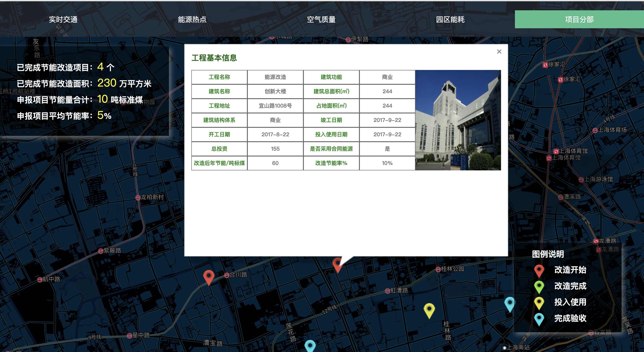Click the 徐家汇 metro station label
This screenshot has height=352, width=644.
coord(557,65)
